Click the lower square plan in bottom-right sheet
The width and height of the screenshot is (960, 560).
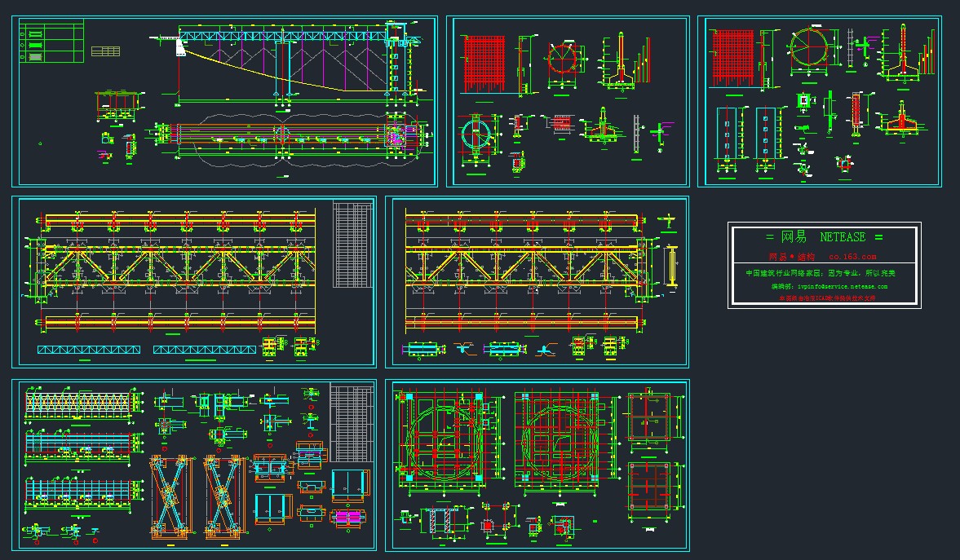(x=649, y=487)
